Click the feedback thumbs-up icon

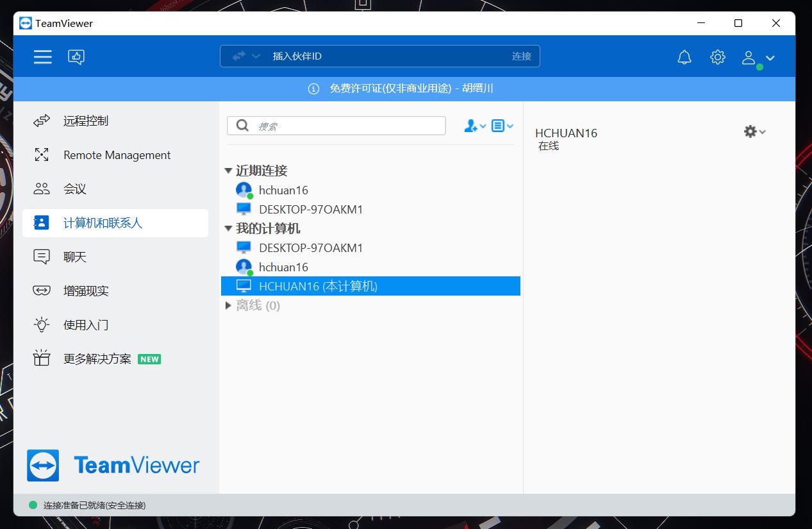tap(76, 57)
